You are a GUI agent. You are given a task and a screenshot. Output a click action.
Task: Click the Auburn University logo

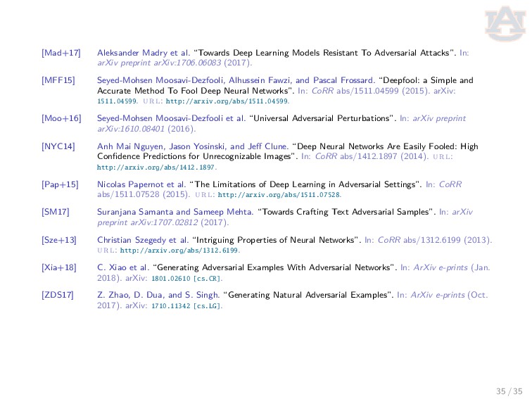coord(505,23)
